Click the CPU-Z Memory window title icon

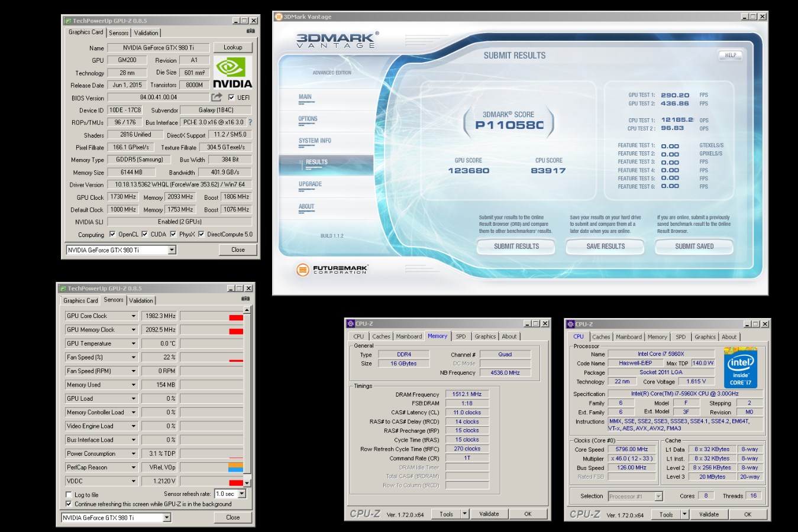[x=351, y=323]
